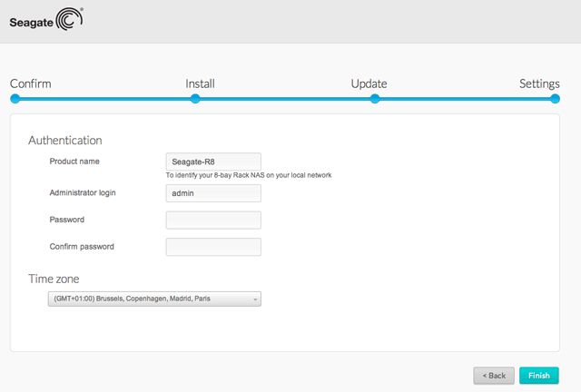This screenshot has height=392, width=581.
Task: Click the Confirm password label text
Action: point(82,247)
